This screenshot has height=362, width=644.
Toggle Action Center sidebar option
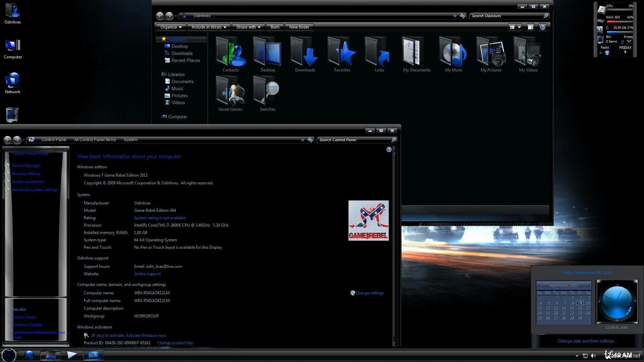coord(24,317)
